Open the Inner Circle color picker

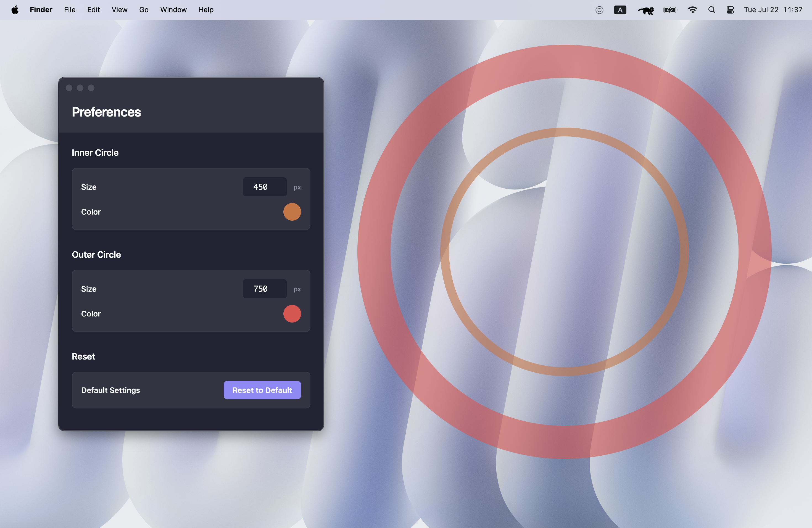click(292, 212)
